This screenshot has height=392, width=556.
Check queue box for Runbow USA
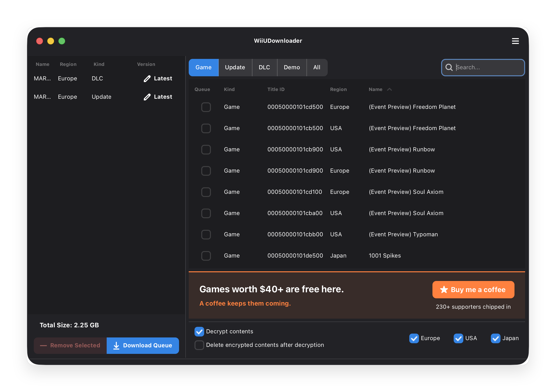coord(206,149)
